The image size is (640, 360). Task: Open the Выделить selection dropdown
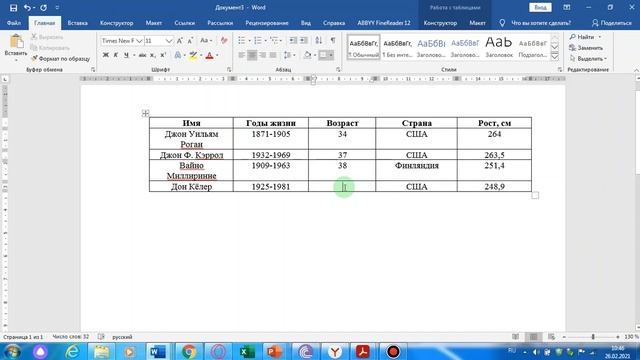(x=588, y=58)
